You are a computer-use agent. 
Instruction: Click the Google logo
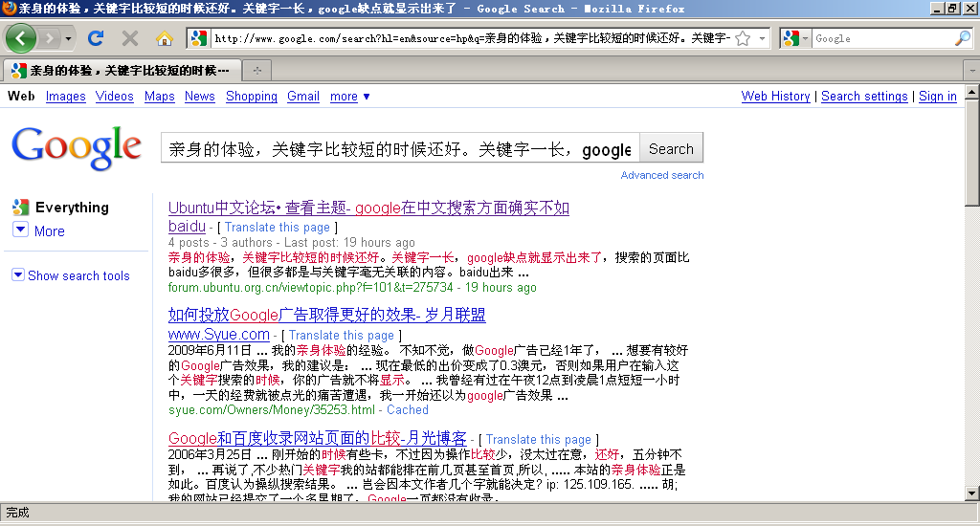coord(77,148)
